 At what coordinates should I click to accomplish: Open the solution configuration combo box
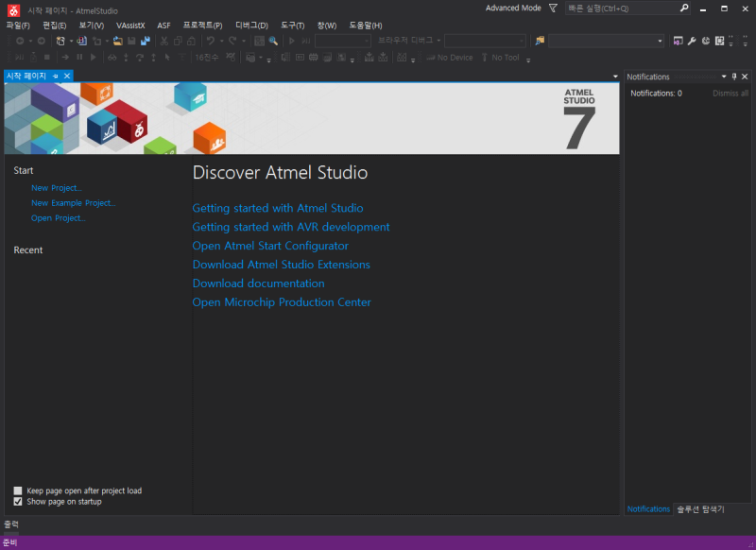(343, 41)
